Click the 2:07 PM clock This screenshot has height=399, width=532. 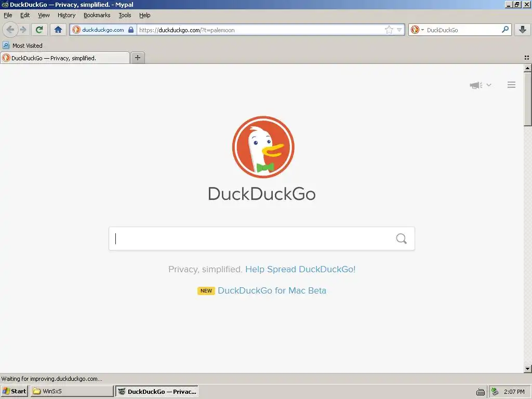514,392
